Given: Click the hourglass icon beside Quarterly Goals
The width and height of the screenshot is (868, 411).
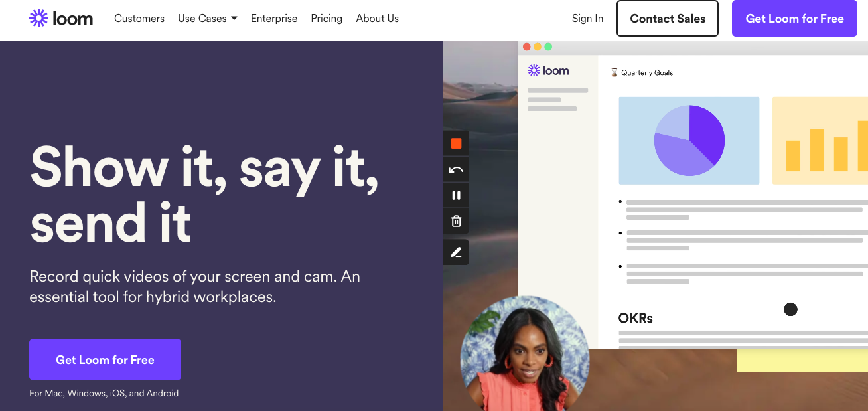Looking at the screenshot, I should point(615,72).
